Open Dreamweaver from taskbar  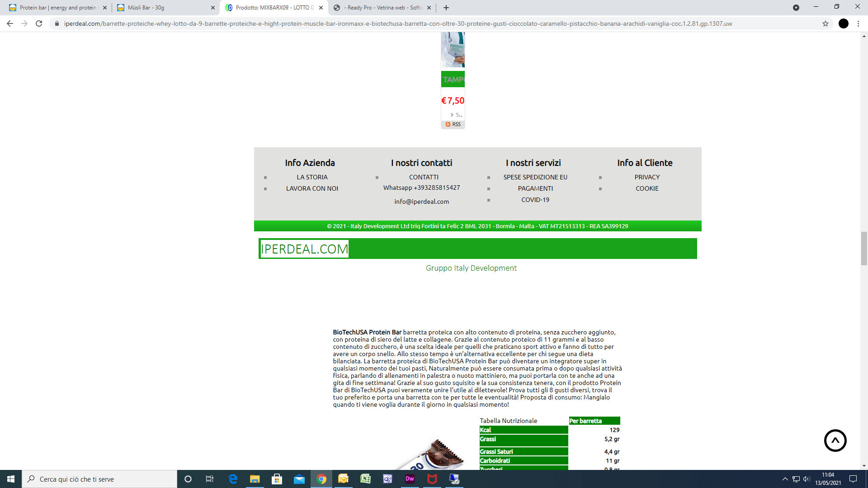(410, 479)
